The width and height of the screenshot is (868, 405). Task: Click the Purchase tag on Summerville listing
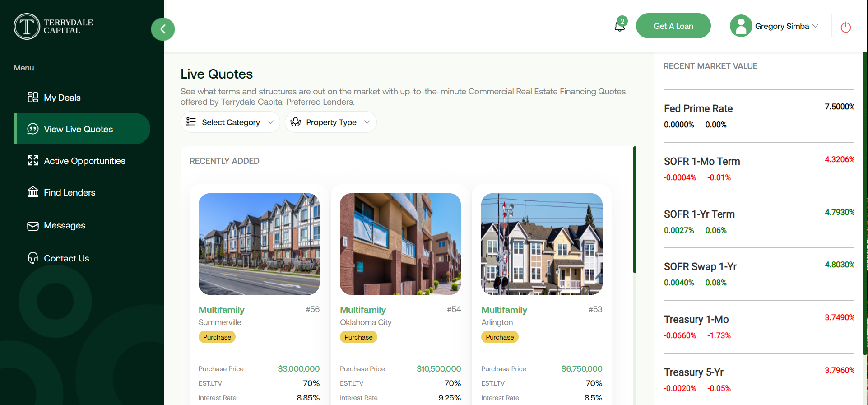(x=217, y=337)
